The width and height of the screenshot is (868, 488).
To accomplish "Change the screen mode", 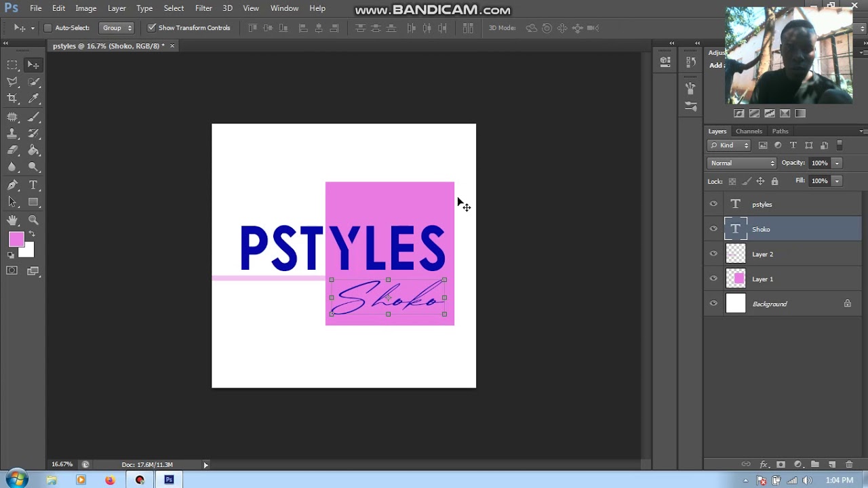I will 33,271.
